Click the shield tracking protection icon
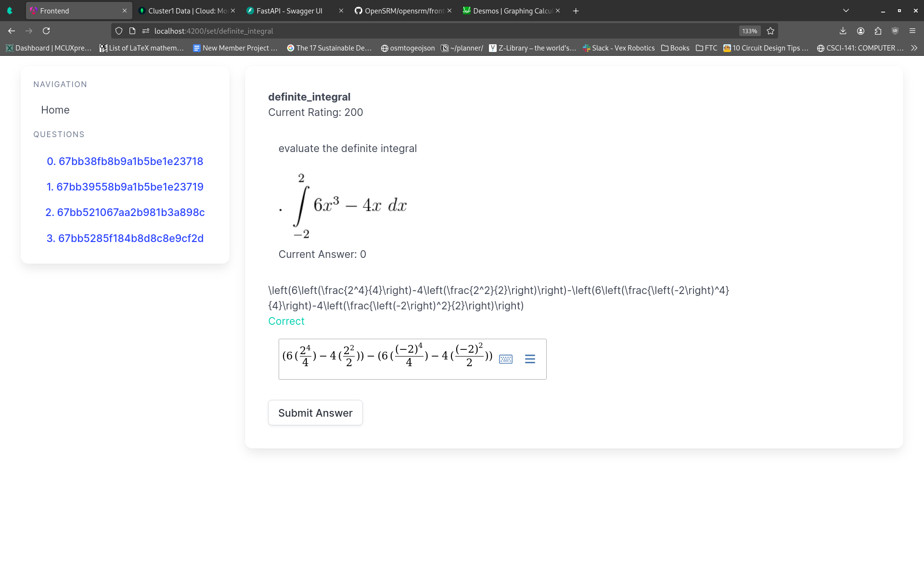The image size is (924, 562). (x=119, y=31)
